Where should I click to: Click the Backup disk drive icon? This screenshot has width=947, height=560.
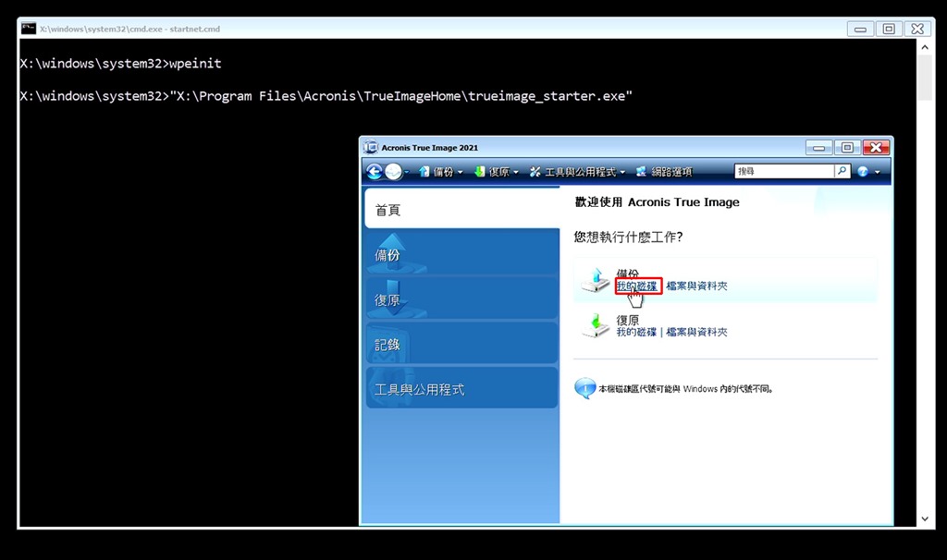[596, 280]
